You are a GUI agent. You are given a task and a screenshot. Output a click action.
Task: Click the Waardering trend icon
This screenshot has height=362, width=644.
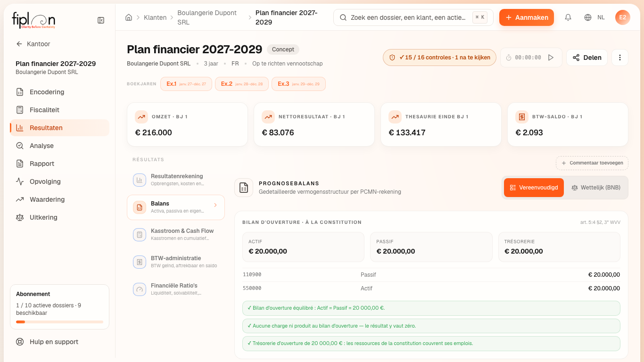(20, 199)
